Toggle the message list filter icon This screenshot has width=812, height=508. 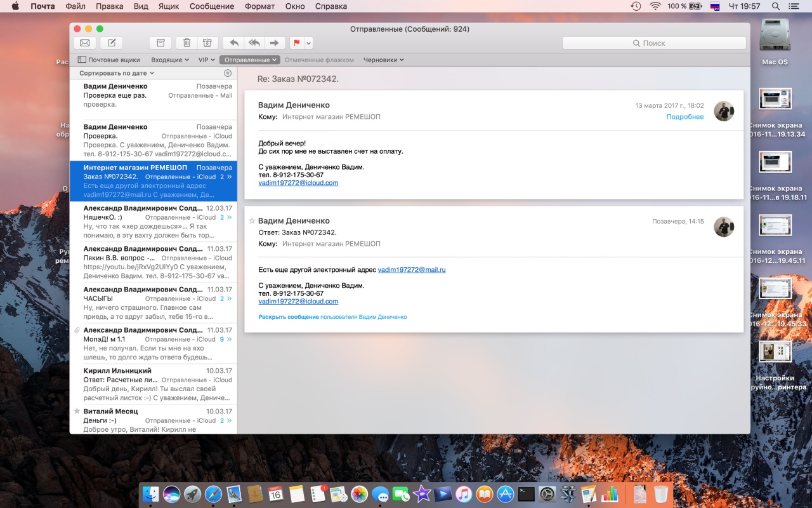coord(228,74)
